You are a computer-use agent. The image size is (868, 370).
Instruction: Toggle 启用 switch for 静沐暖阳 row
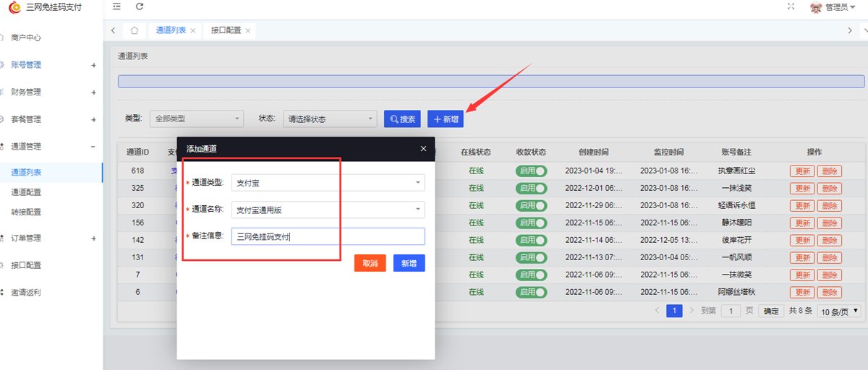tap(531, 223)
